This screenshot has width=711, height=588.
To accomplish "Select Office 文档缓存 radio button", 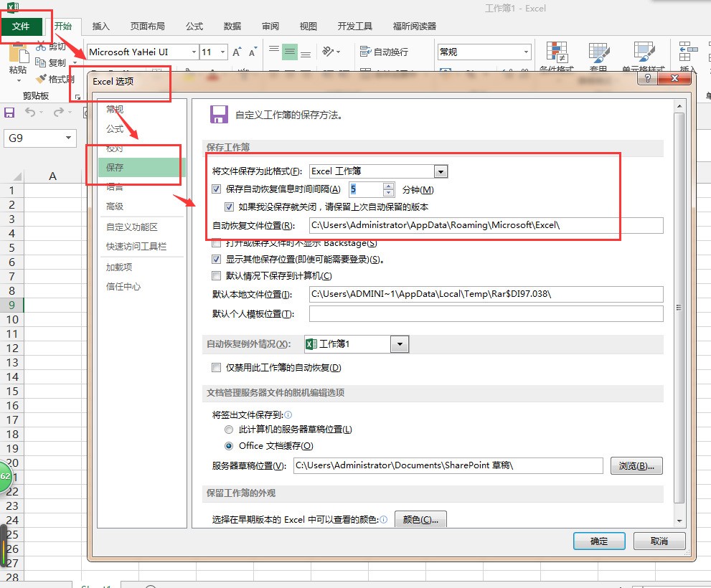I will tap(229, 446).
